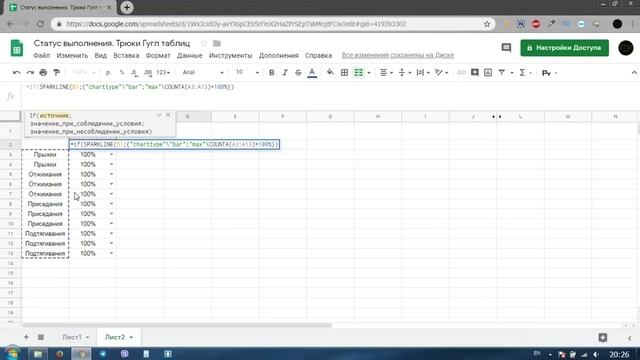Viewport: 640px width, 360px height.
Task: Click the formula bar input
Action: point(331,96)
